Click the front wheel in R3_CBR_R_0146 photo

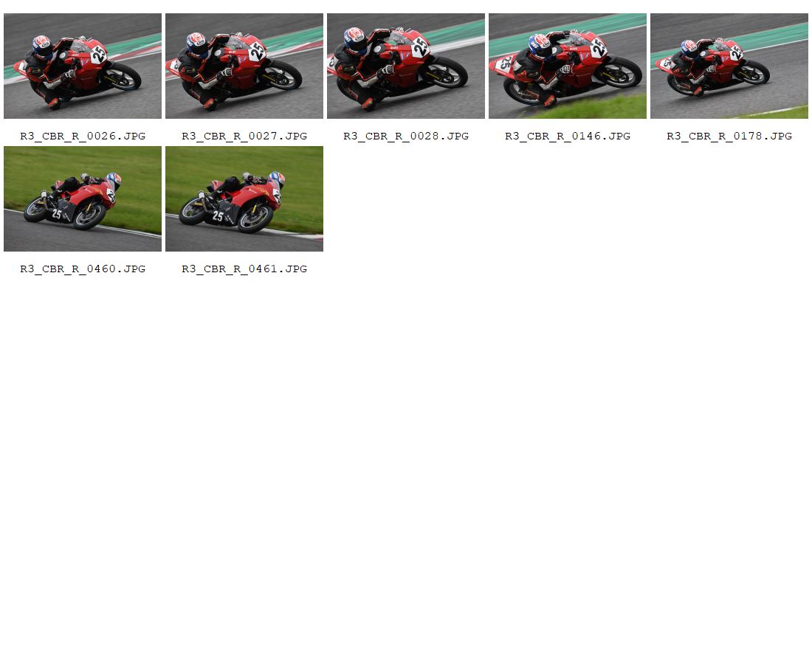coord(619,72)
